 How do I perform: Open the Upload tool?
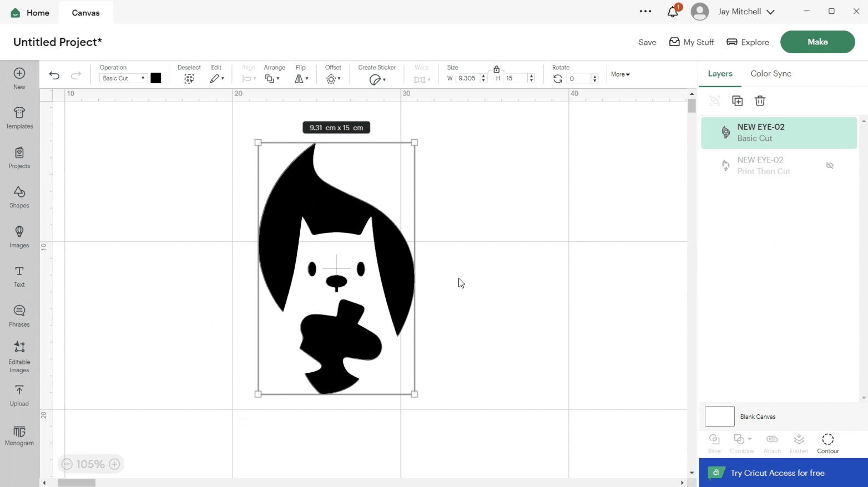(x=19, y=395)
